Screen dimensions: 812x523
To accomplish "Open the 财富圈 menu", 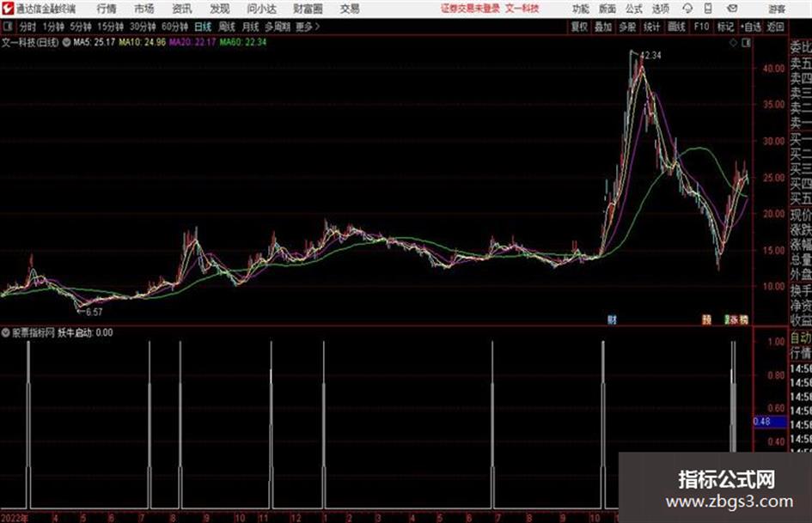I will click(308, 9).
